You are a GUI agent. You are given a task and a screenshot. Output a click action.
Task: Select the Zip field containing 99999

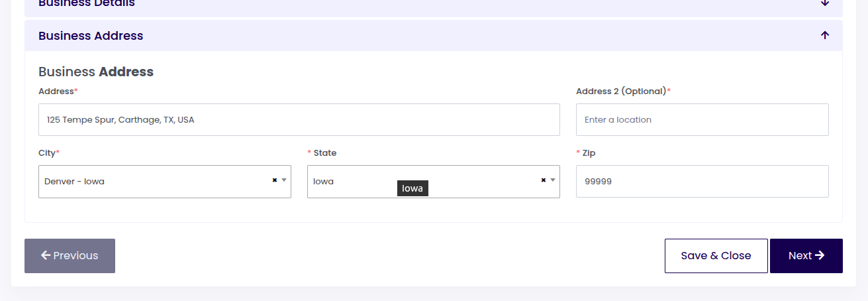coord(702,182)
